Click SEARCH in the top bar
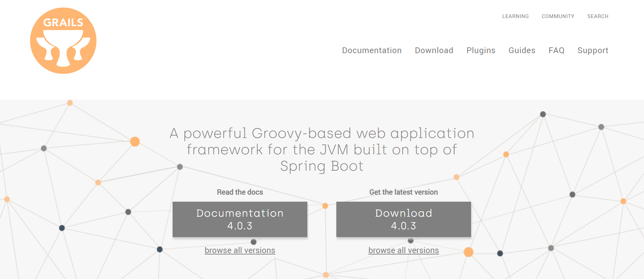The width and height of the screenshot is (644, 279). [598, 16]
